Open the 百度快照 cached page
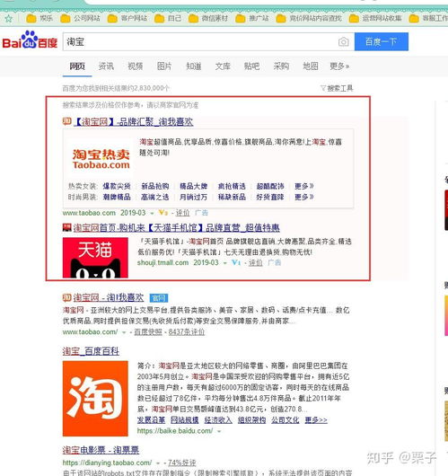The image size is (448, 476). 148,332
